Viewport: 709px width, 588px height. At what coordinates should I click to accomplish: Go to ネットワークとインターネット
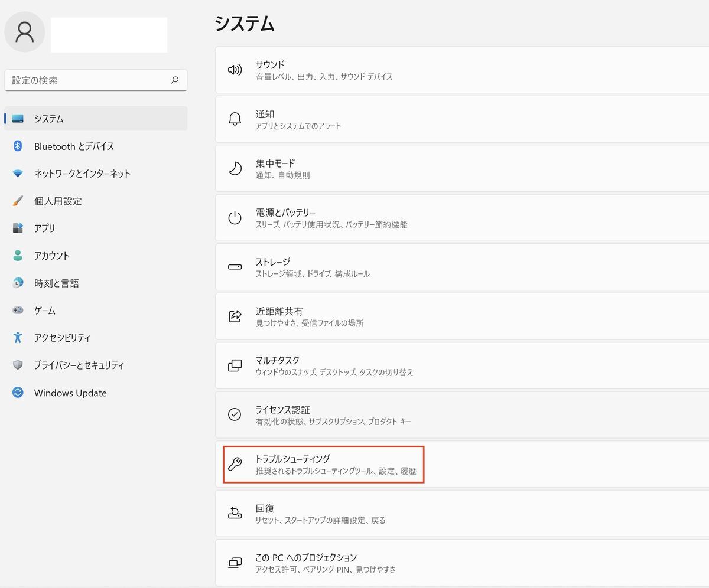(96, 174)
